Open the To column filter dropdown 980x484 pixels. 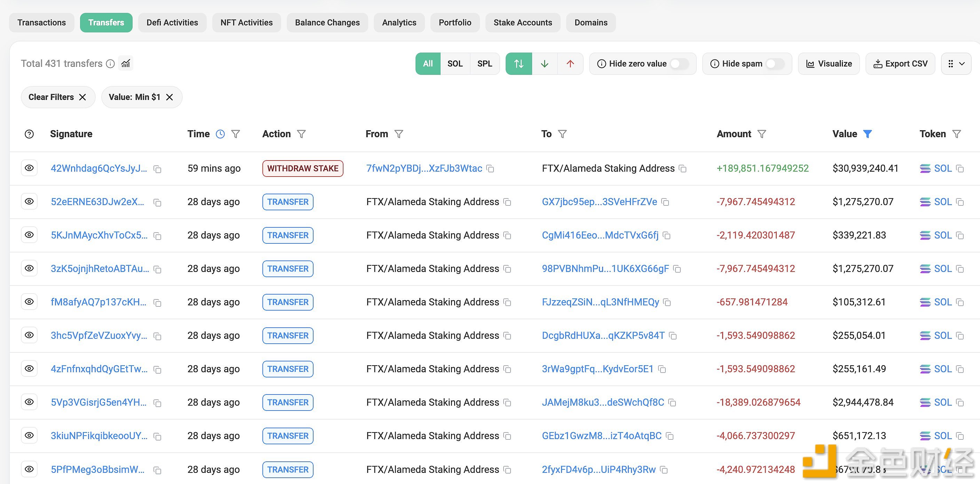pos(562,134)
